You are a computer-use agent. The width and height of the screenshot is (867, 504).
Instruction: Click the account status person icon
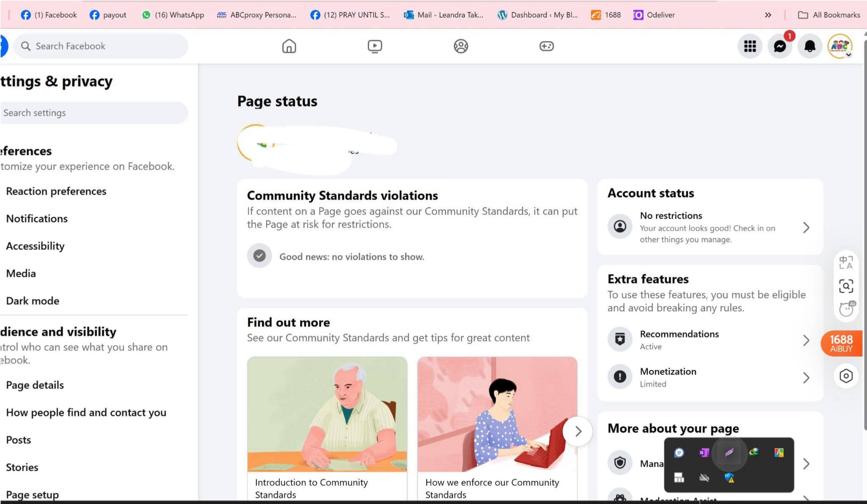click(x=620, y=226)
